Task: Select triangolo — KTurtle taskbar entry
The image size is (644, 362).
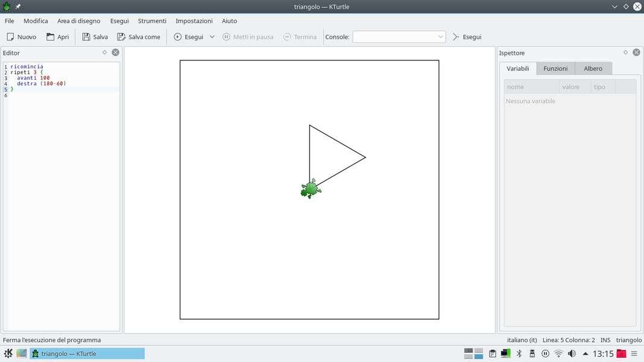Action: 87,354
